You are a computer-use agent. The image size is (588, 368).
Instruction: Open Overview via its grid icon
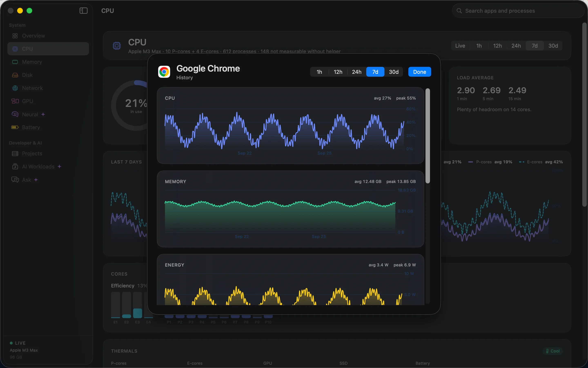pyautogui.click(x=15, y=36)
